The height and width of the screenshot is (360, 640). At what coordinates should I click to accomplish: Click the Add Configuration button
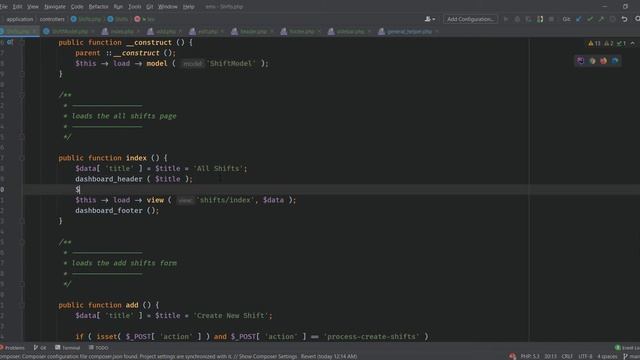pyautogui.click(x=470, y=19)
